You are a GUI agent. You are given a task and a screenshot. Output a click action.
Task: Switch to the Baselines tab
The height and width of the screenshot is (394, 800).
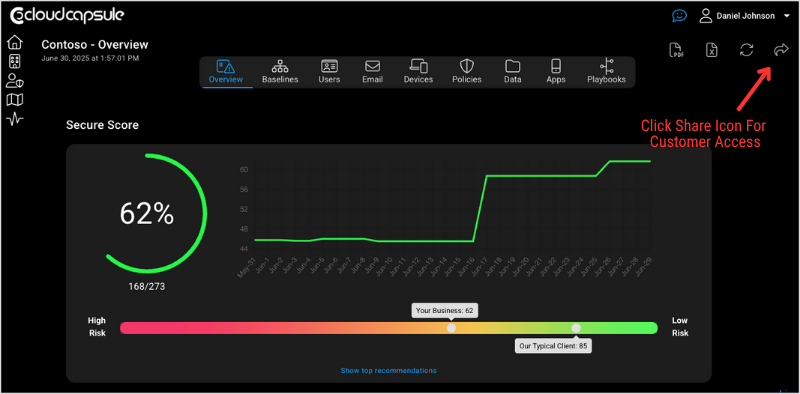pos(280,72)
